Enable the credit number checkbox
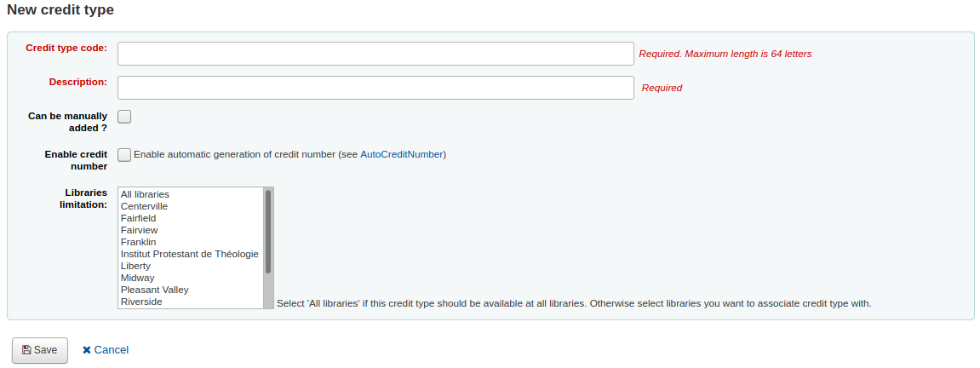The image size is (980, 368). (124, 155)
